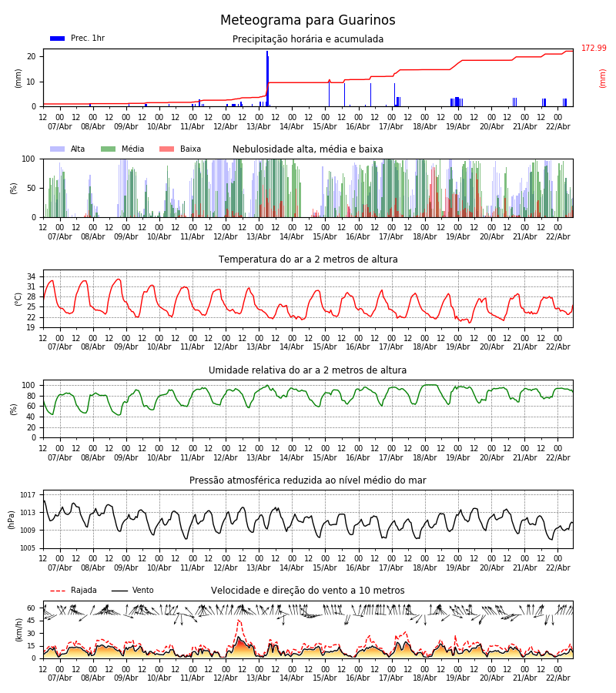
Task: Click the red 172.99 accumulated total value
Action: [x=593, y=49]
